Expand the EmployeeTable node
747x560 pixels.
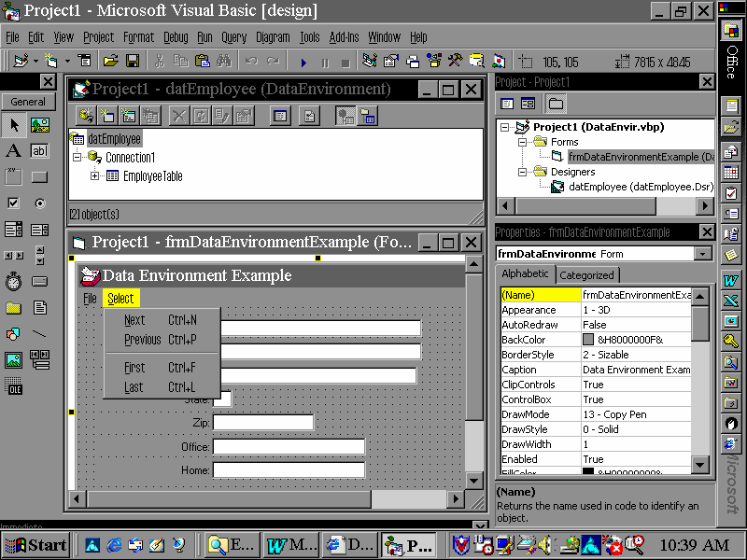95,176
